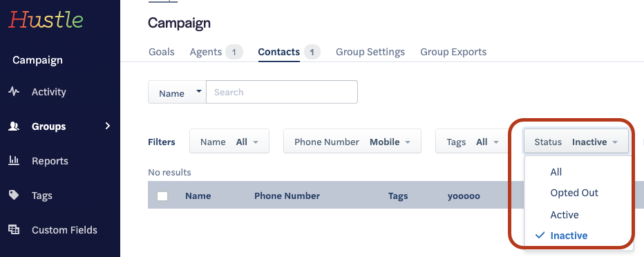Click the contact Search input field
This screenshot has width=644, height=257.
point(282,92)
